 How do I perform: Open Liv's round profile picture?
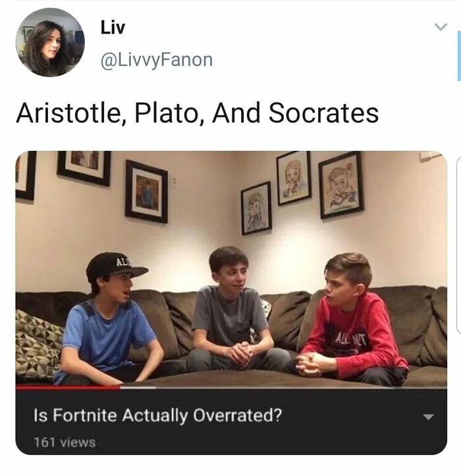(x=50, y=42)
